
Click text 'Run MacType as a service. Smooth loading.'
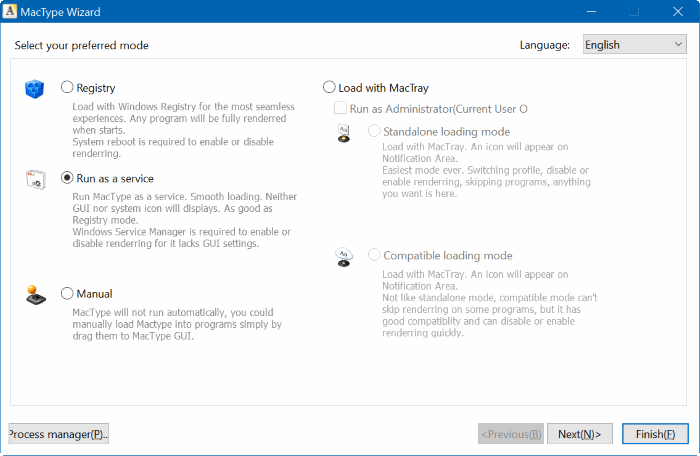[167, 197]
